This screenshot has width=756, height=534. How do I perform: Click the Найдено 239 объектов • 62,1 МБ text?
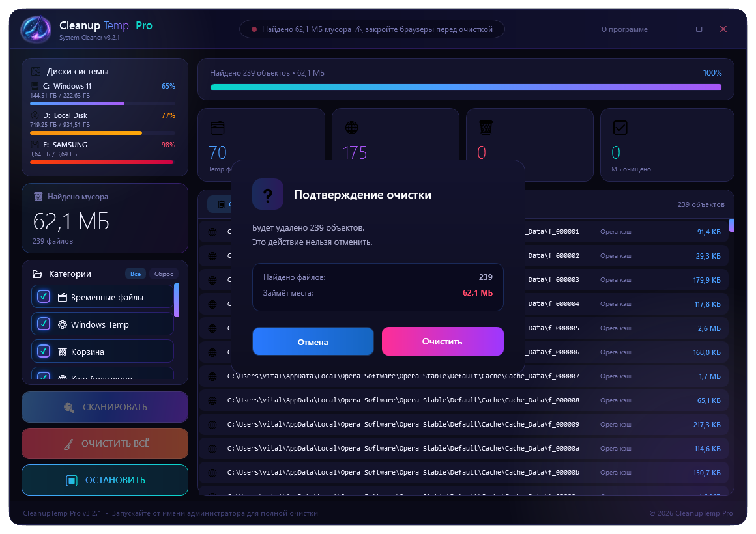click(x=267, y=73)
